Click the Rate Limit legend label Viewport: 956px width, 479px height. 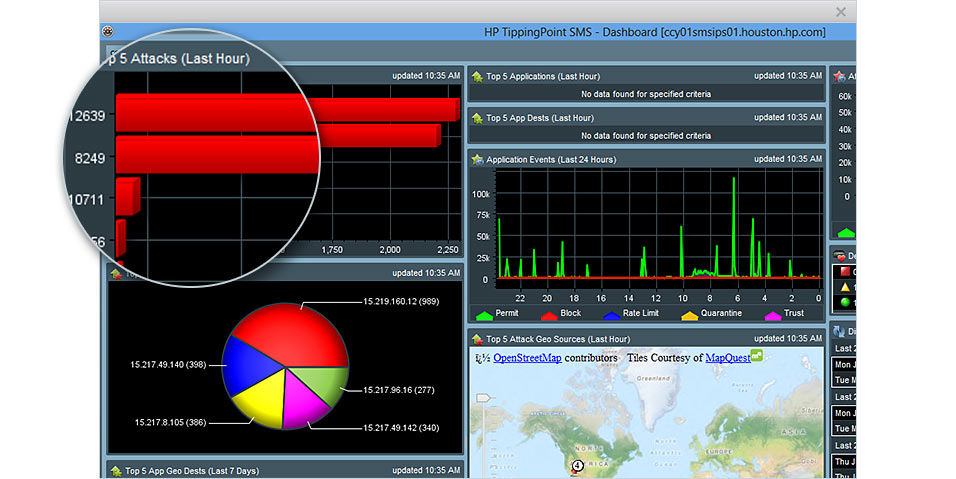(640, 313)
